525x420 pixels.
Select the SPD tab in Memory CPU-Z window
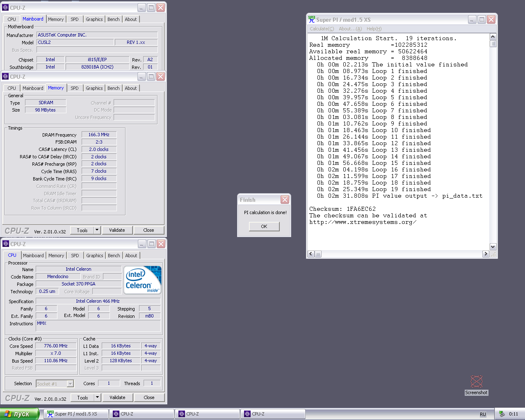coord(75,88)
